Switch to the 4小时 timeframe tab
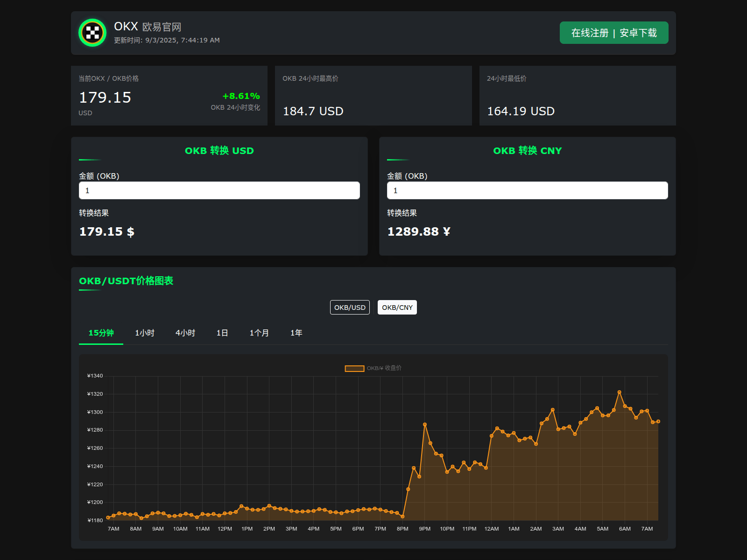 coord(185,333)
